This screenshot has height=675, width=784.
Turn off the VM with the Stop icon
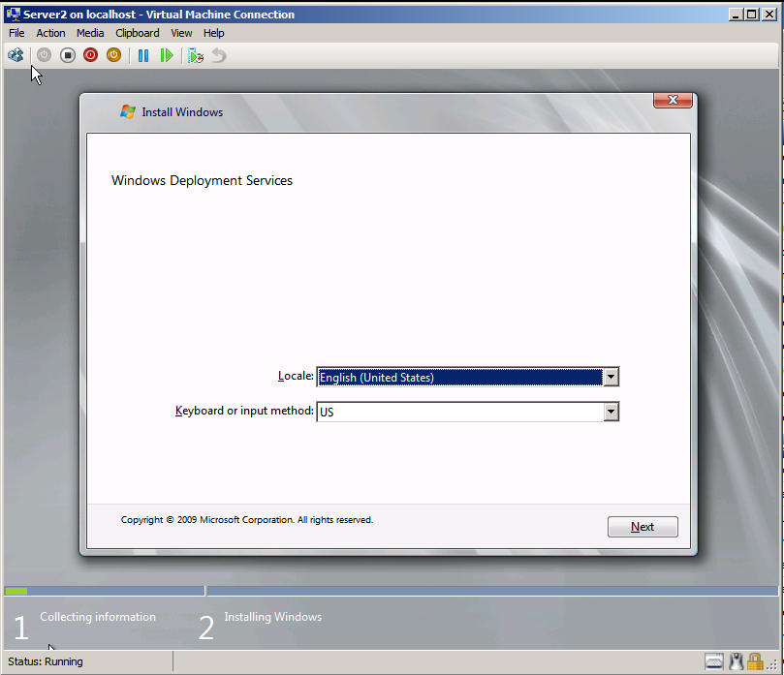68,55
